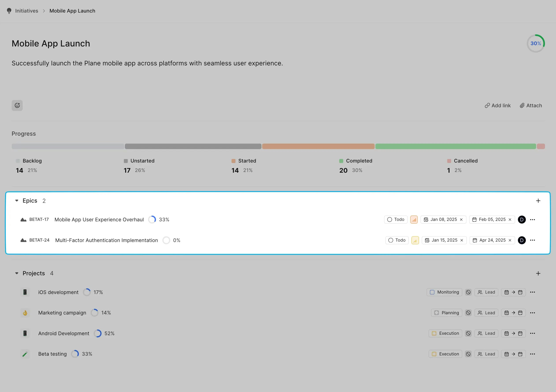Click assignee avatar D on BETAT-24
Screen dimensions: 556x392
[x=522, y=240]
